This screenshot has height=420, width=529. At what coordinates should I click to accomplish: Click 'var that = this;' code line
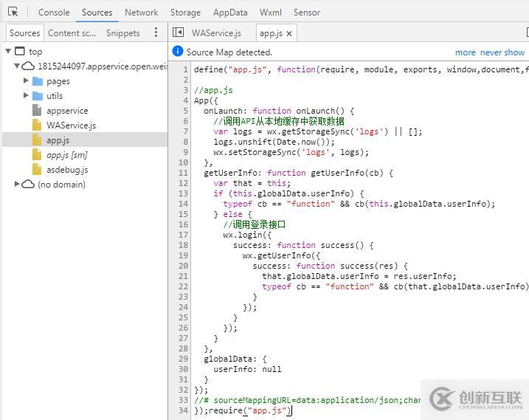pyautogui.click(x=252, y=183)
